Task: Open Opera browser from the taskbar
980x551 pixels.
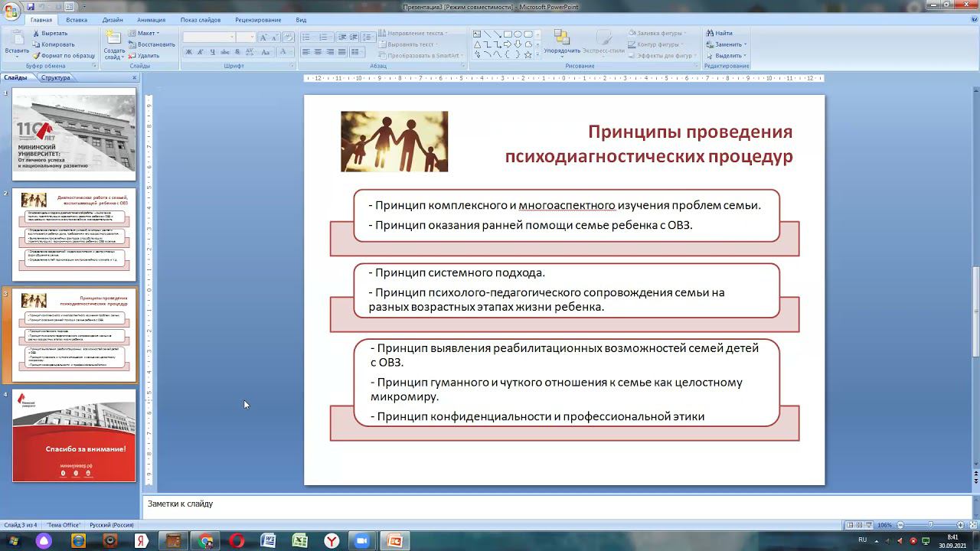Action: click(x=237, y=541)
